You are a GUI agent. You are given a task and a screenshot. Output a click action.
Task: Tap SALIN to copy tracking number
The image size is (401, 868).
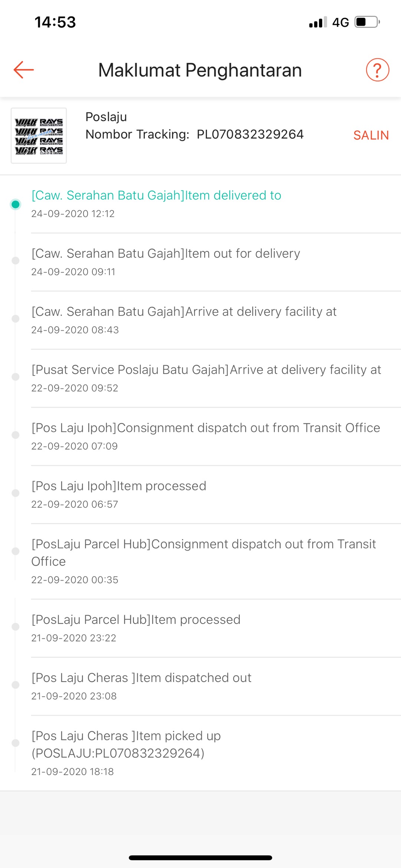(x=371, y=135)
